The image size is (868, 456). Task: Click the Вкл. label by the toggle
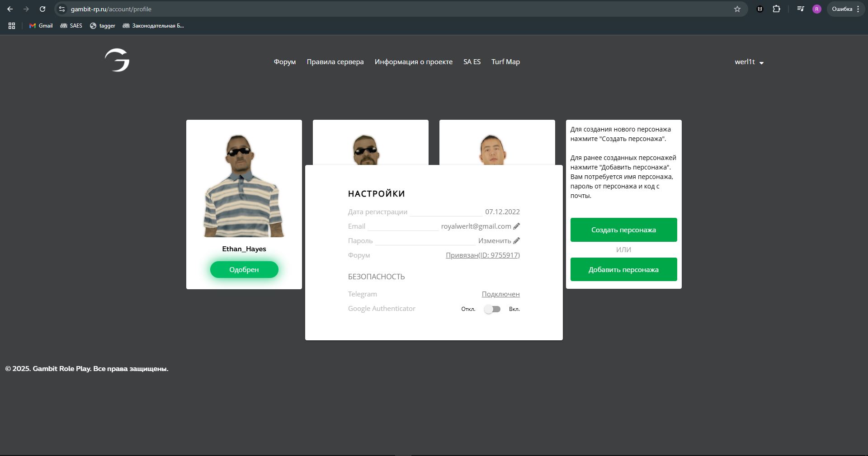click(514, 309)
